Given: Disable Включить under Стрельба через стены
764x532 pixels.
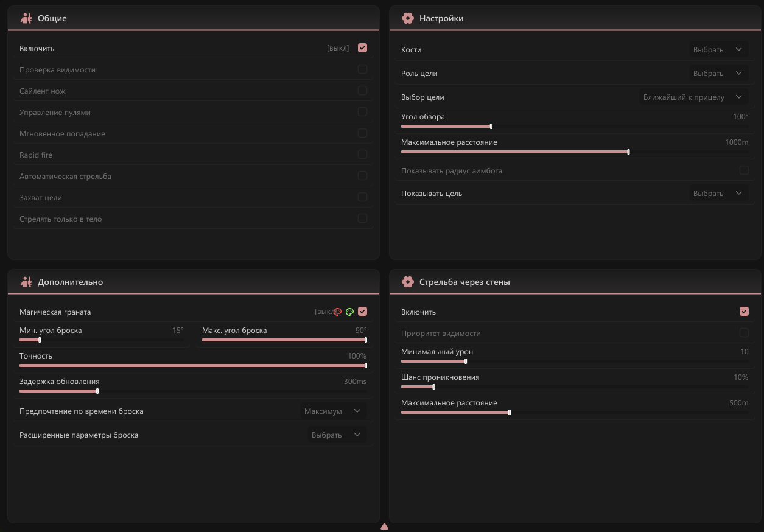Looking at the screenshot, I should tap(744, 312).
